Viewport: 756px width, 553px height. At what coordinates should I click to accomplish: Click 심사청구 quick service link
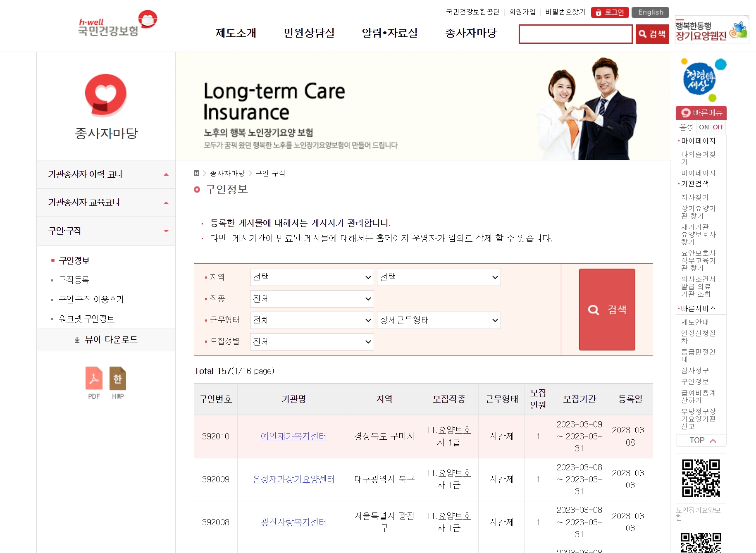pos(695,370)
